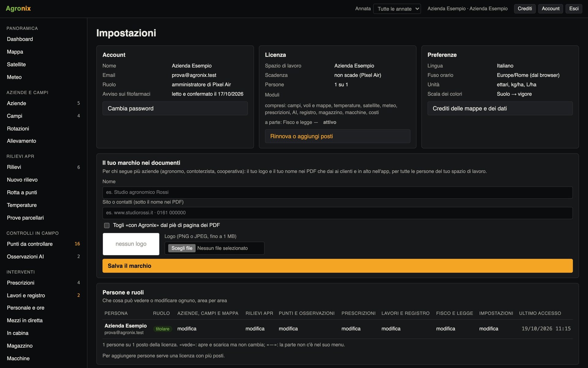
Task: Go to Campi in the sidebar
Action: pos(43,116)
